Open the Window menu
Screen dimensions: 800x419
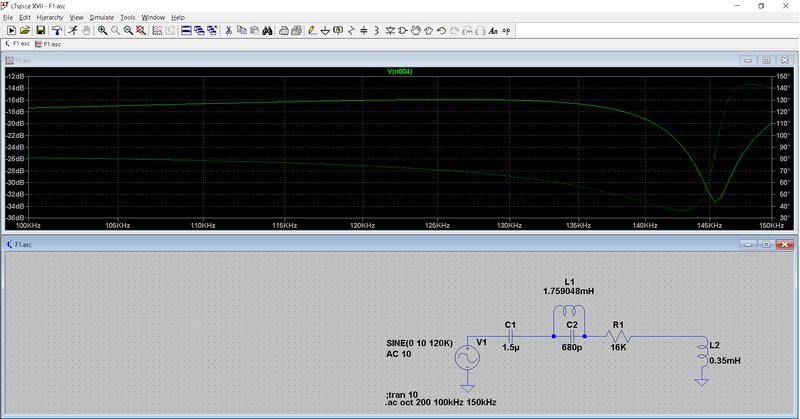tap(153, 17)
